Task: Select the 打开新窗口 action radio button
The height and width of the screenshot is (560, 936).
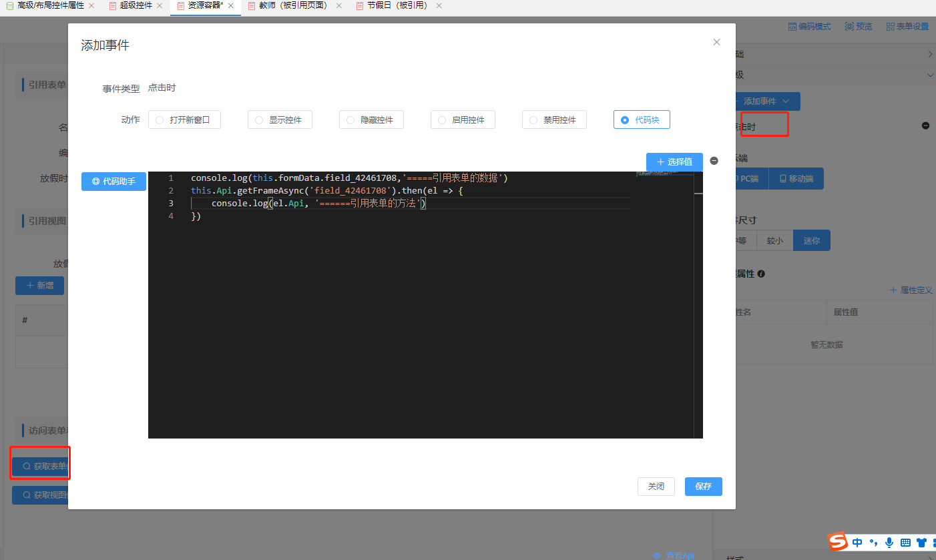Action: click(x=159, y=120)
